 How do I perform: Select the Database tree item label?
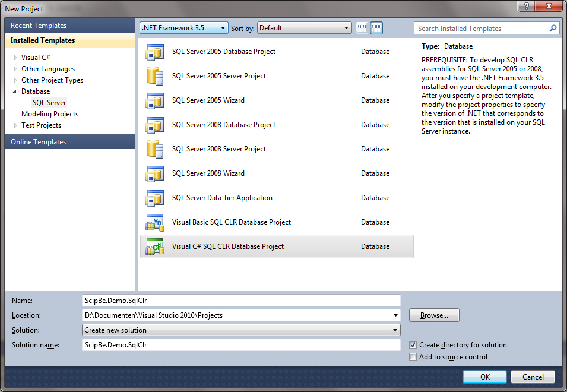(x=36, y=91)
